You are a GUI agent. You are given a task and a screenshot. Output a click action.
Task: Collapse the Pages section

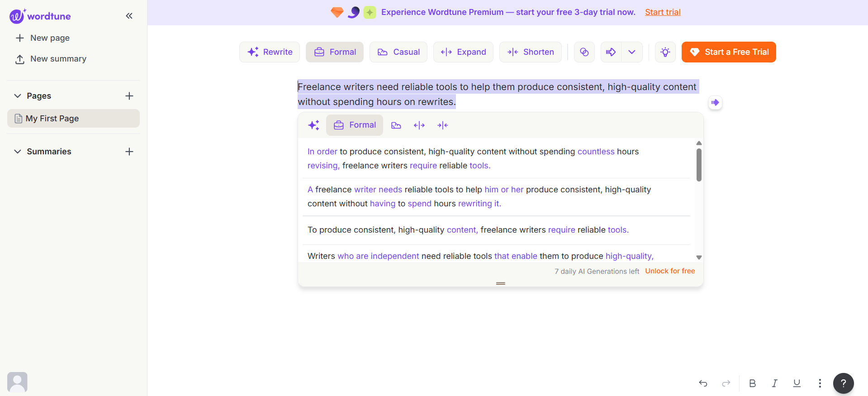18,96
